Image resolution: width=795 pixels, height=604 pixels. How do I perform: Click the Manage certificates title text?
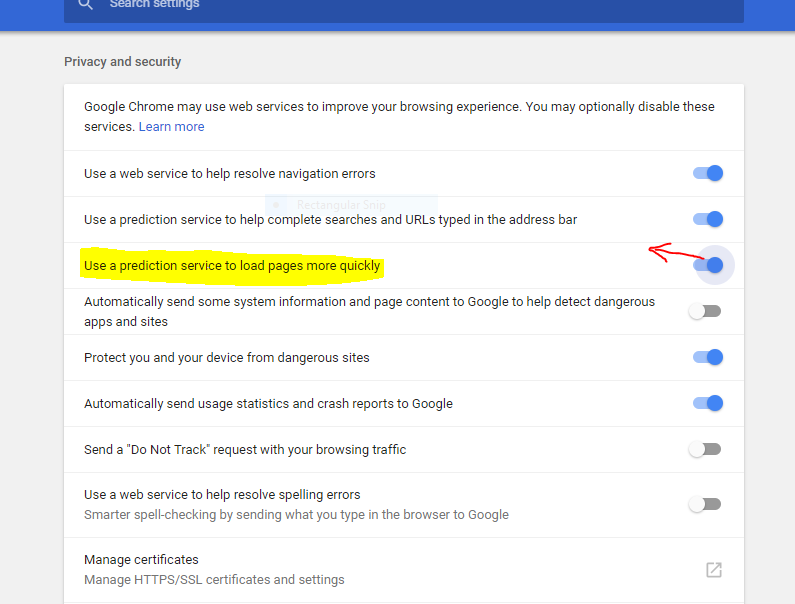coord(141,559)
